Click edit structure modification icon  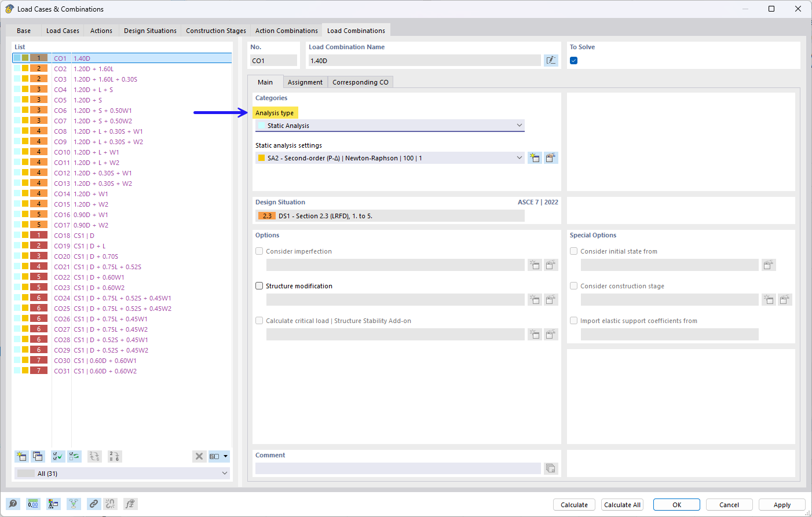point(551,300)
